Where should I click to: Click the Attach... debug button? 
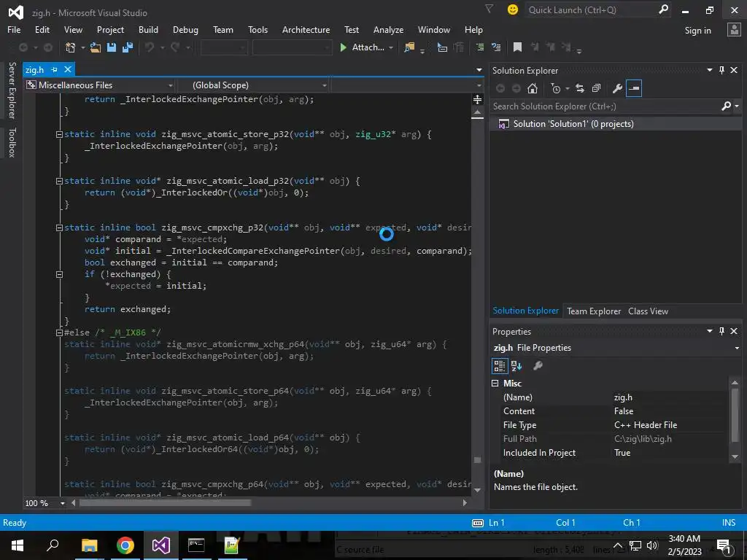[x=363, y=47]
